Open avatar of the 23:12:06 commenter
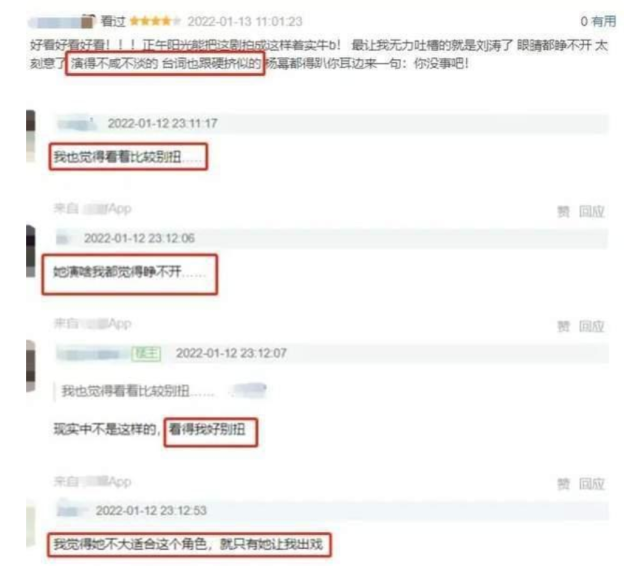This screenshot has height=566, width=641. click(x=31, y=251)
